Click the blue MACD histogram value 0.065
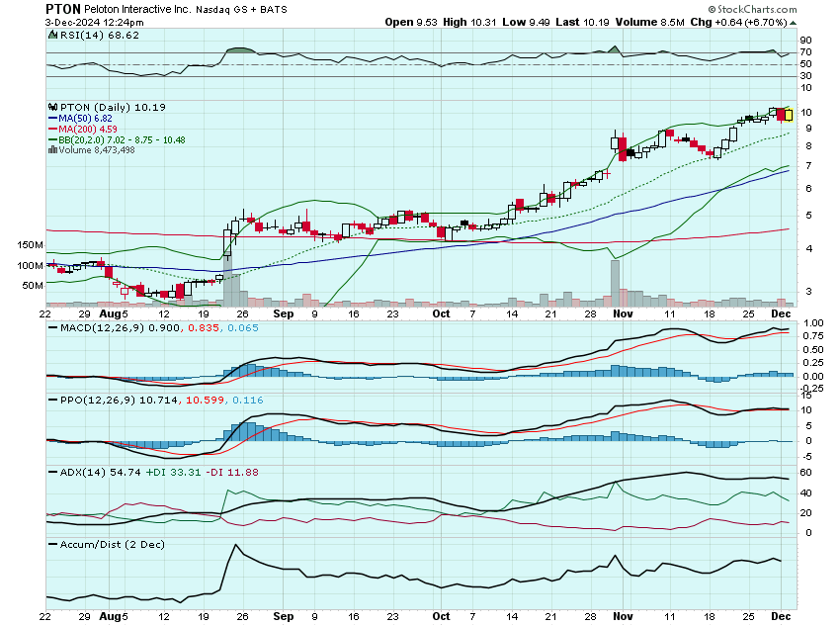 [x=243, y=327]
